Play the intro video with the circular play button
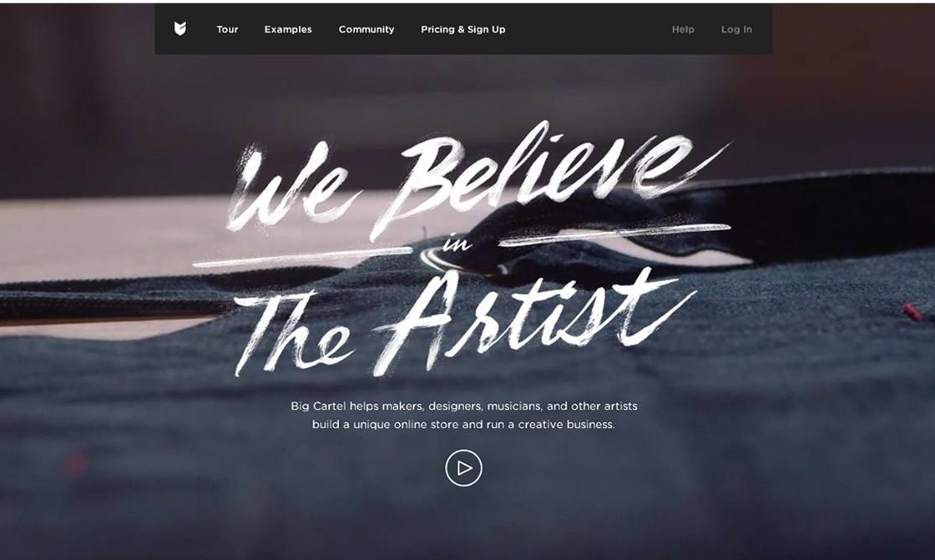The image size is (935, 560). pyautogui.click(x=463, y=468)
